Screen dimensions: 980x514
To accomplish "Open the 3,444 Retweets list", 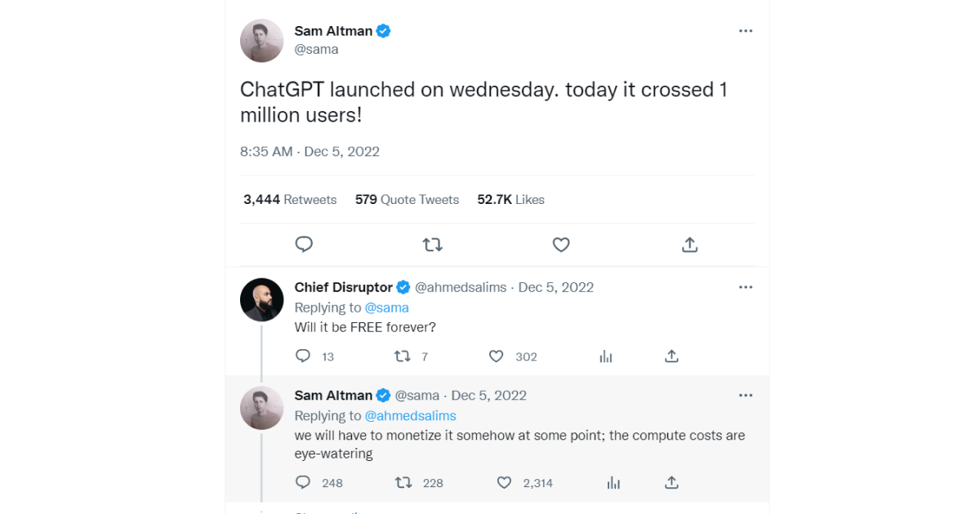I will click(x=290, y=199).
